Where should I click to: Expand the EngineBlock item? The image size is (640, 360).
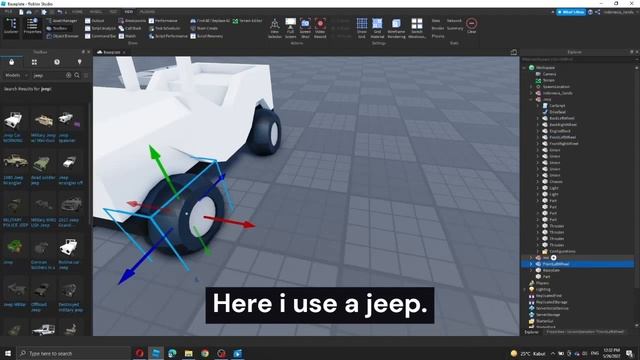[538, 131]
